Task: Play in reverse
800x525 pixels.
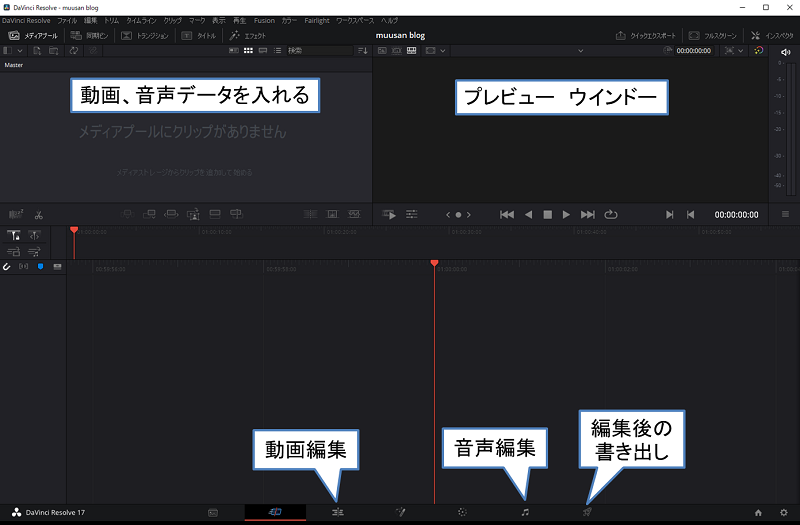Action: click(x=529, y=215)
